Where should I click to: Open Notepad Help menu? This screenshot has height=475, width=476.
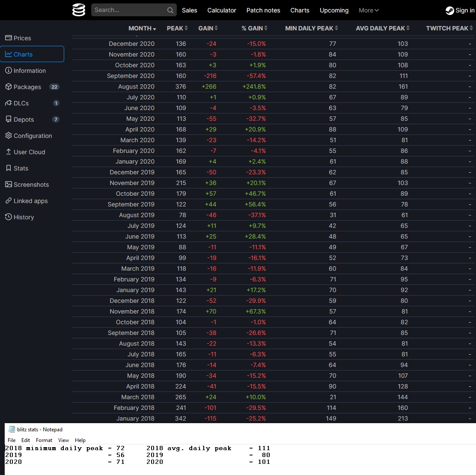tap(80, 440)
